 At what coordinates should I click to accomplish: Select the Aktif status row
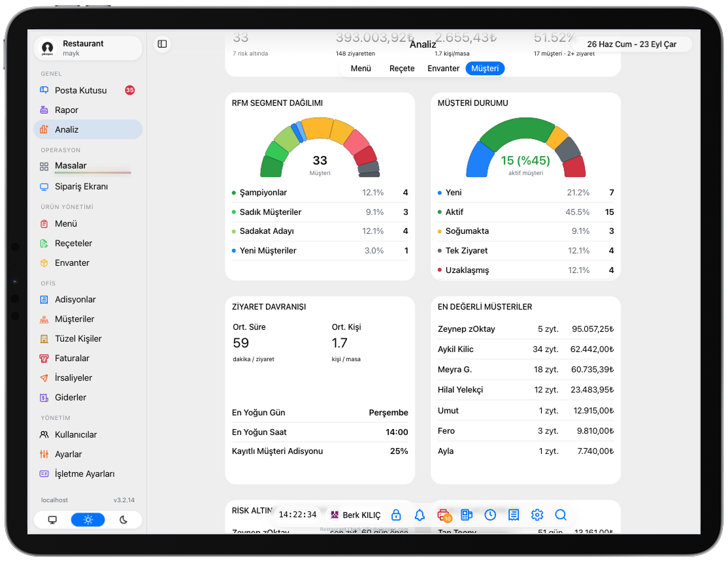coord(525,212)
